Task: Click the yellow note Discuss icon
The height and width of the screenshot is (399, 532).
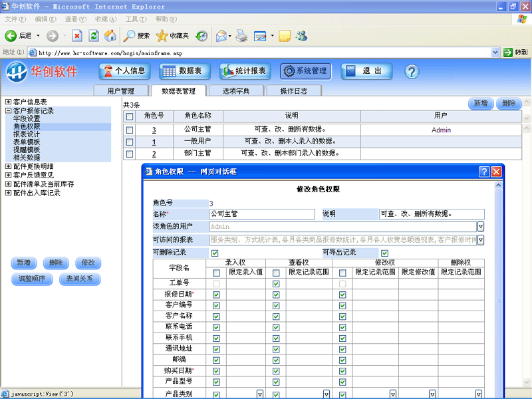Action: pos(285,36)
